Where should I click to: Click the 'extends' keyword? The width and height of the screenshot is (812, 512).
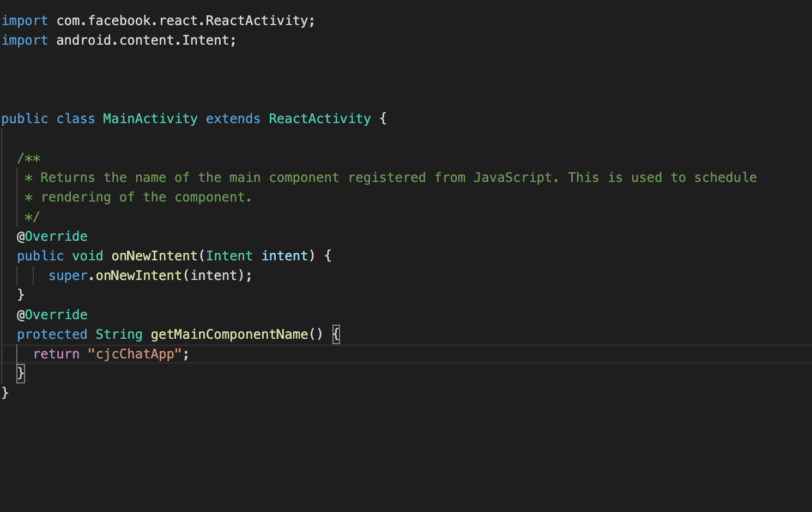tap(233, 119)
